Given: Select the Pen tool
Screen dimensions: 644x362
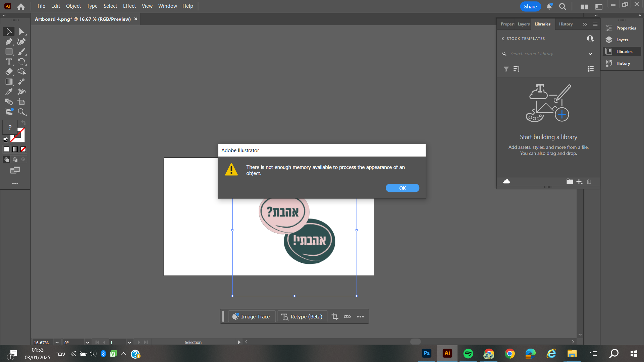Looking at the screenshot, I should pyautogui.click(x=9, y=42).
